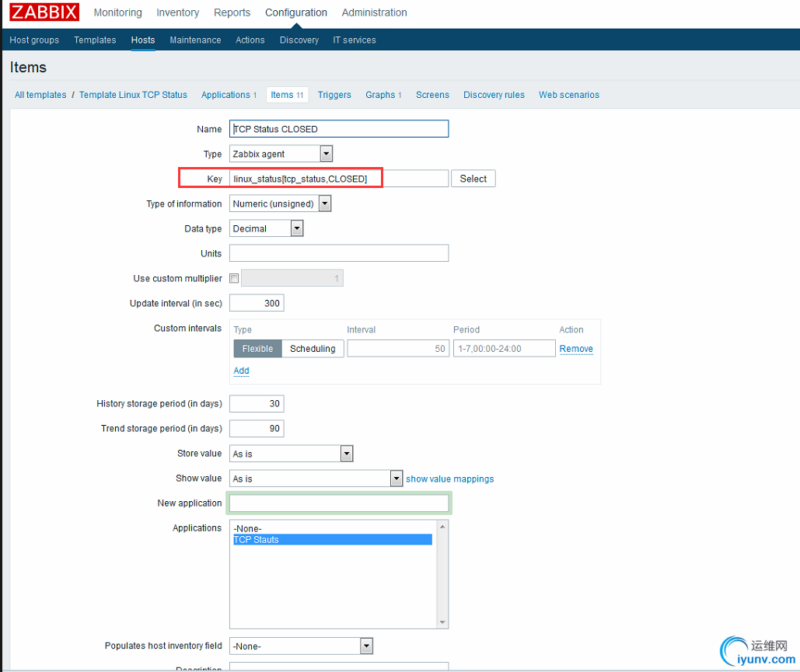The image size is (800, 672).
Task: Click into the Units field
Action: [339, 253]
